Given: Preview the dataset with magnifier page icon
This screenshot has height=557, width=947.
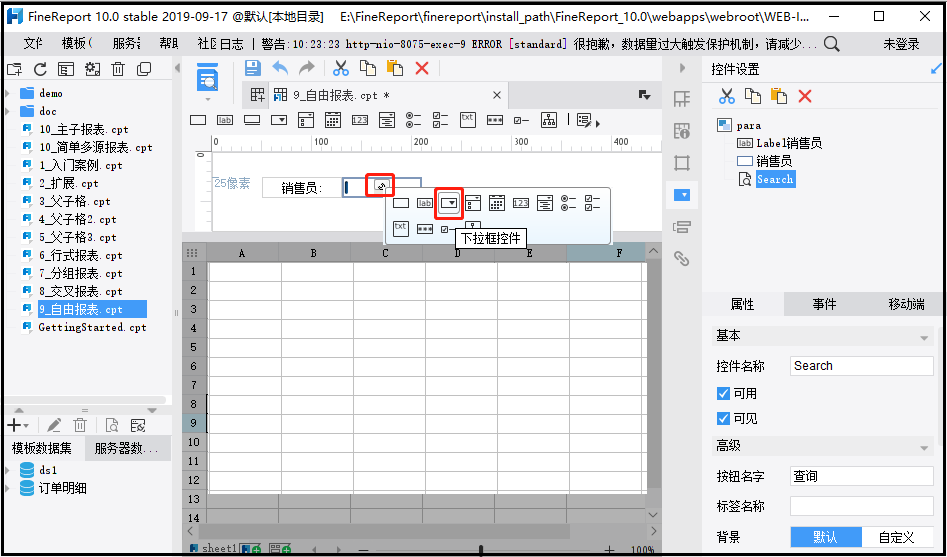Looking at the screenshot, I should click(x=112, y=425).
